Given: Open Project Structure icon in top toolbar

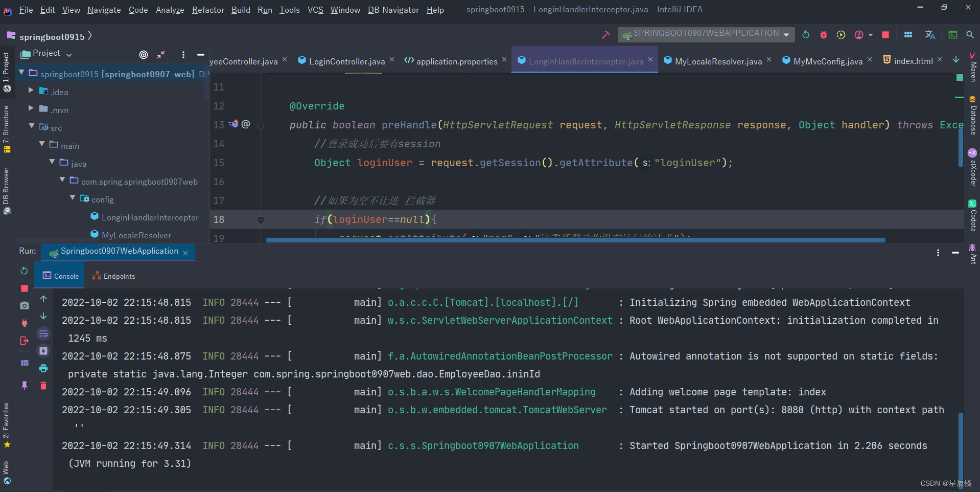Looking at the screenshot, I should (908, 35).
